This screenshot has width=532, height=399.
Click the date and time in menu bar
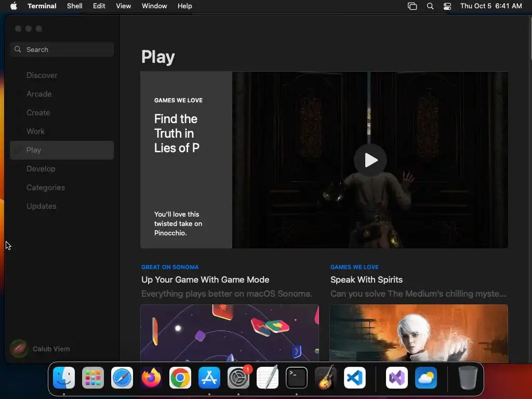491,6
